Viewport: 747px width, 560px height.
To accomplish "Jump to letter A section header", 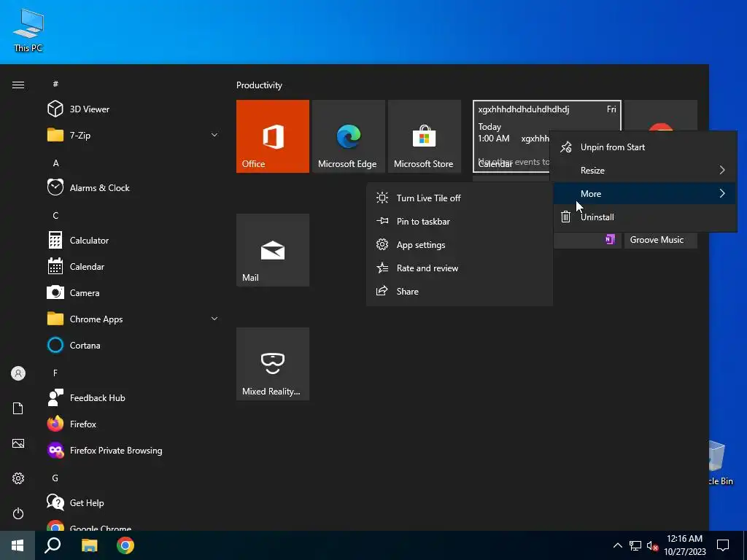I will click(55, 163).
